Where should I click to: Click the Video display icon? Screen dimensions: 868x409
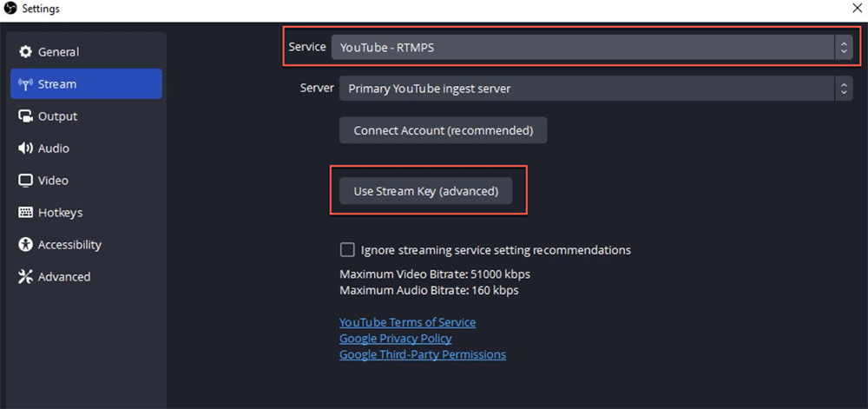click(x=25, y=181)
